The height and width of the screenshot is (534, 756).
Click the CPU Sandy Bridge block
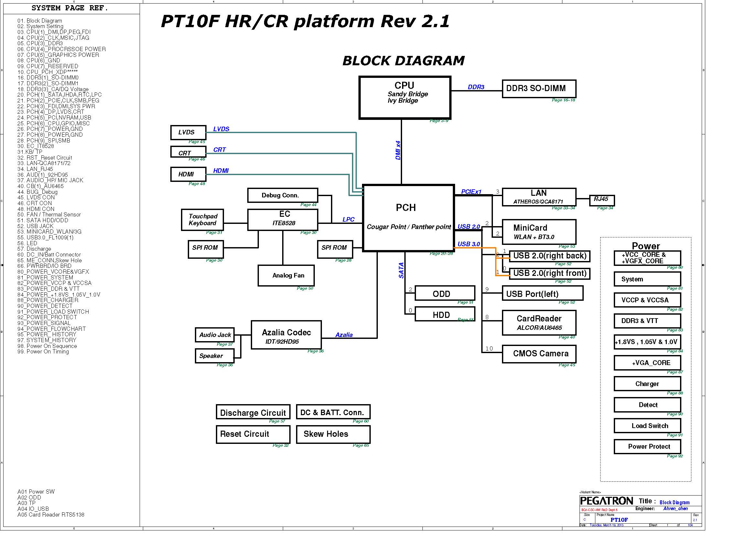pyautogui.click(x=405, y=97)
